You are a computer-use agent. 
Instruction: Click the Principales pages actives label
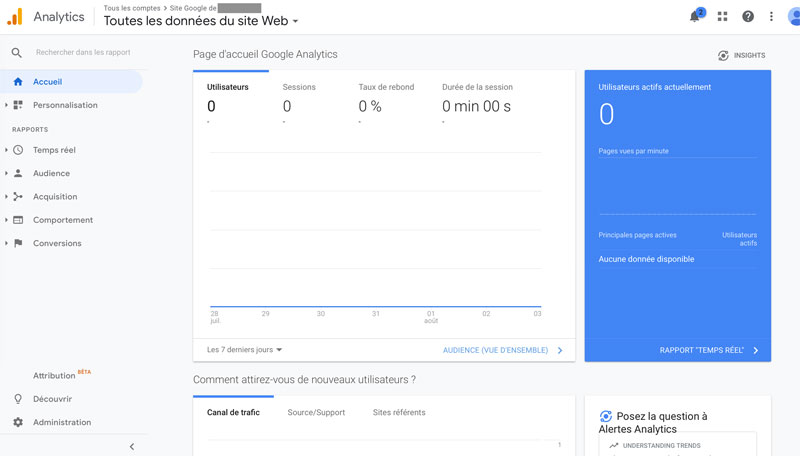(637, 235)
